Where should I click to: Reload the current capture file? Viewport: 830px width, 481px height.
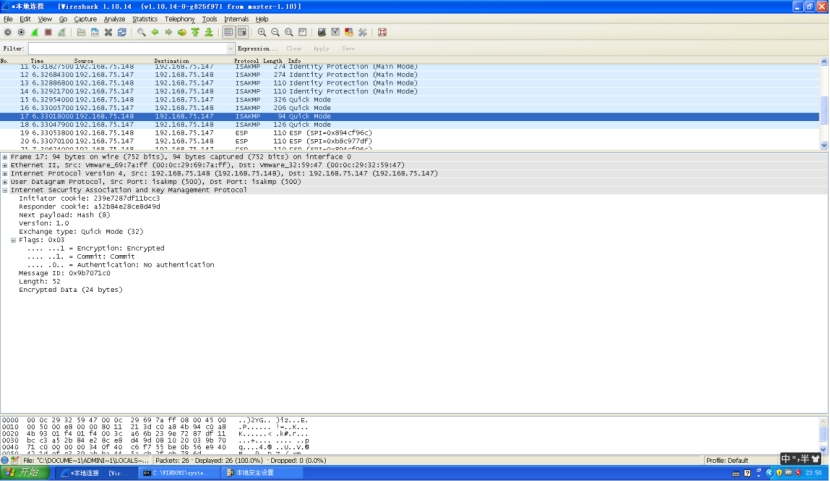point(121,32)
